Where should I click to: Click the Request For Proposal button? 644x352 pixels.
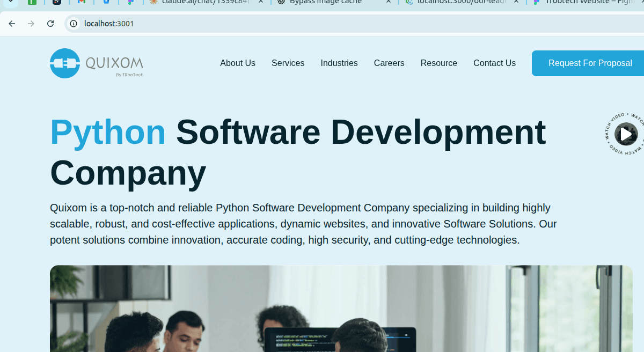pyautogui.click(x=588, y=63)
